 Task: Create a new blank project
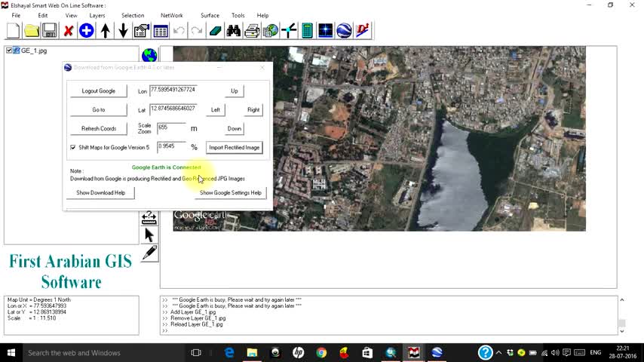pyautogui.click(x=13, y=31)
